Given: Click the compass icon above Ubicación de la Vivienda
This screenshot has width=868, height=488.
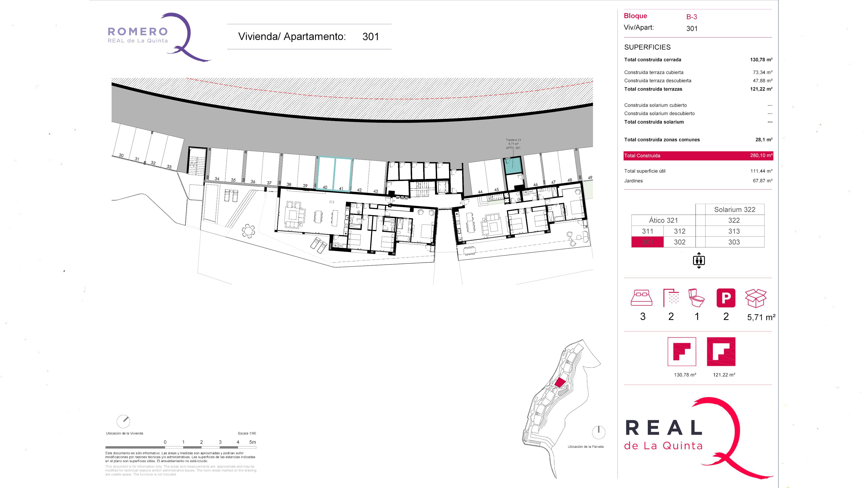Looking at the screenshot, I should coord(123,421).
